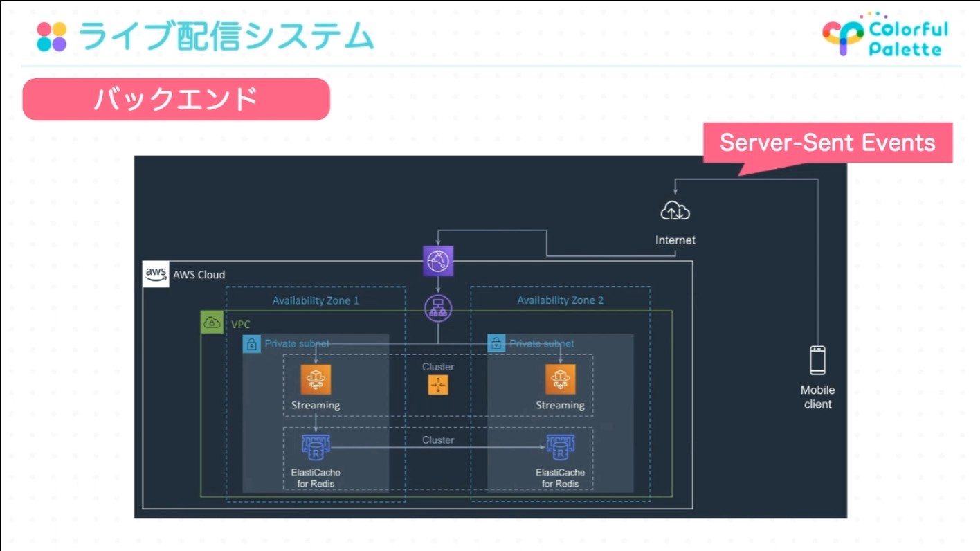
Task: Click the Server-Sent Events callout
Action: point(828,143)
